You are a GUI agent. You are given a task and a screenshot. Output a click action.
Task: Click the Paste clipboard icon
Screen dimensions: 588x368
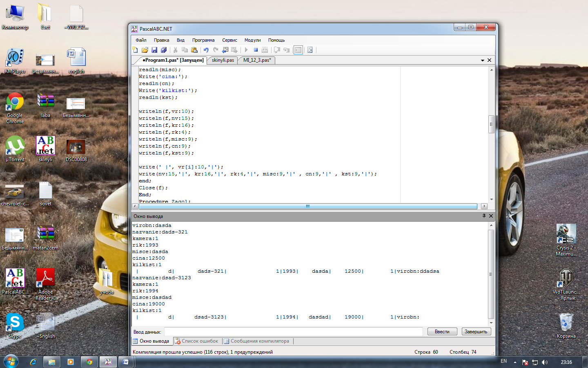tap(194, 50)
